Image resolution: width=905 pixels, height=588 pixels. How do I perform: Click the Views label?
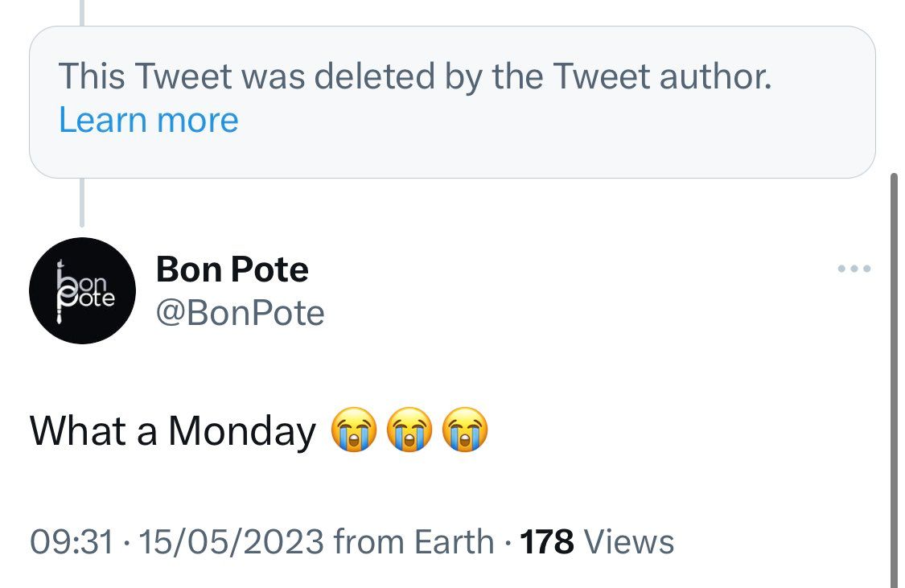[629, 542]
